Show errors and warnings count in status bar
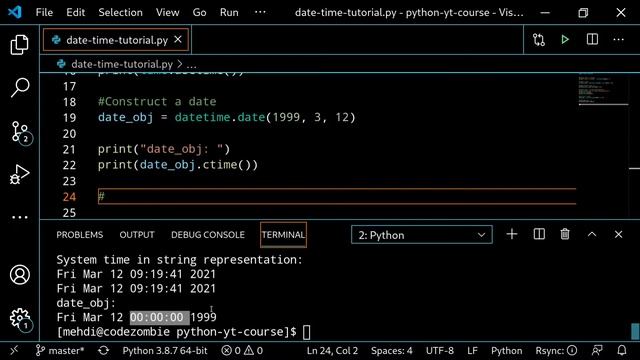The image size is (640, 360). click(x=242, y=351)
